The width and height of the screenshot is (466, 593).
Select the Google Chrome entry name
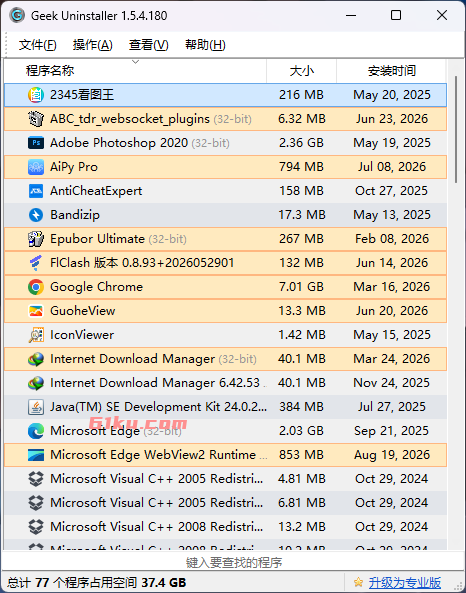[96, 287]
